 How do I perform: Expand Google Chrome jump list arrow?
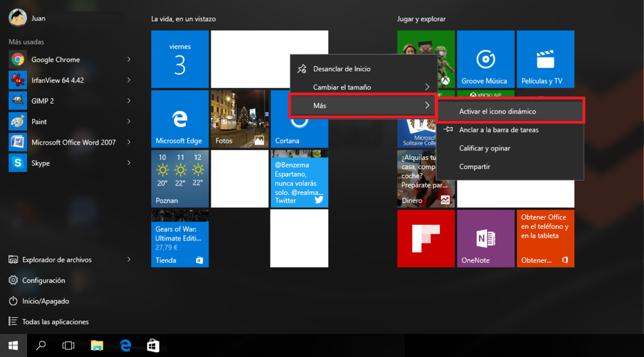pos(129,60)
